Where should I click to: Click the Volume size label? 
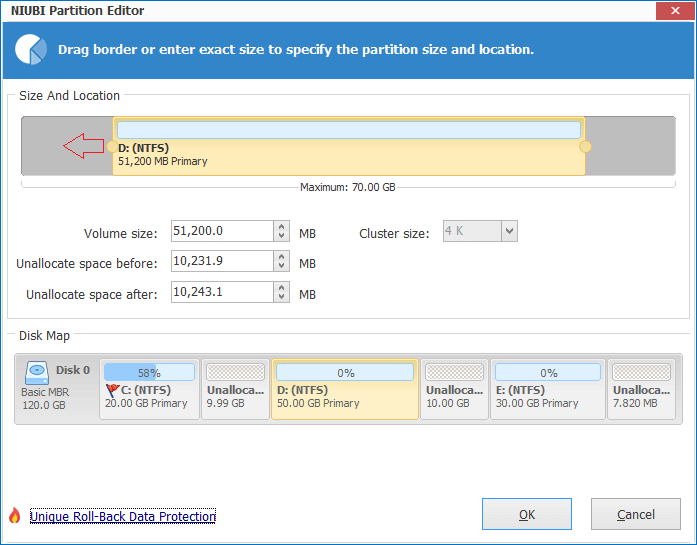click(120, 234)
